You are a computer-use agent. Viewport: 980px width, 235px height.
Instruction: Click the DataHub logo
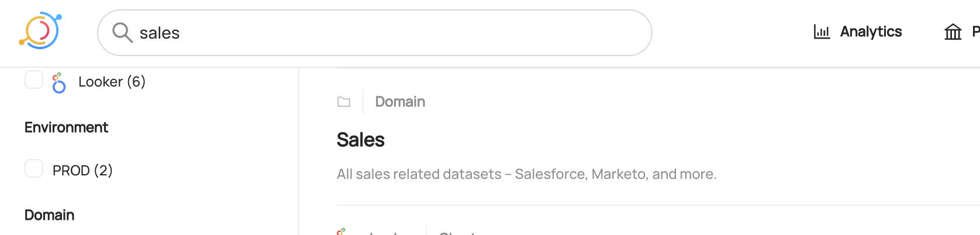pos(40,32)
